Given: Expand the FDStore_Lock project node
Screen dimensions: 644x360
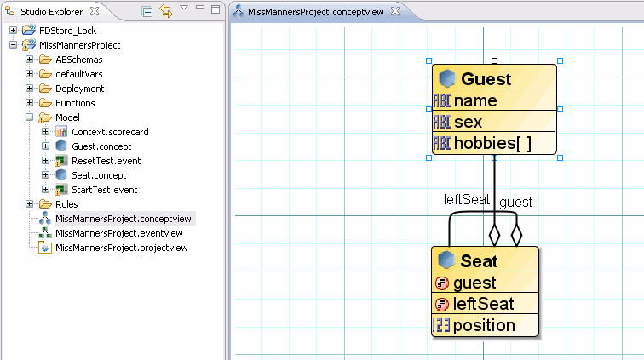Looking at the screenshot, I should coord(13,31).
